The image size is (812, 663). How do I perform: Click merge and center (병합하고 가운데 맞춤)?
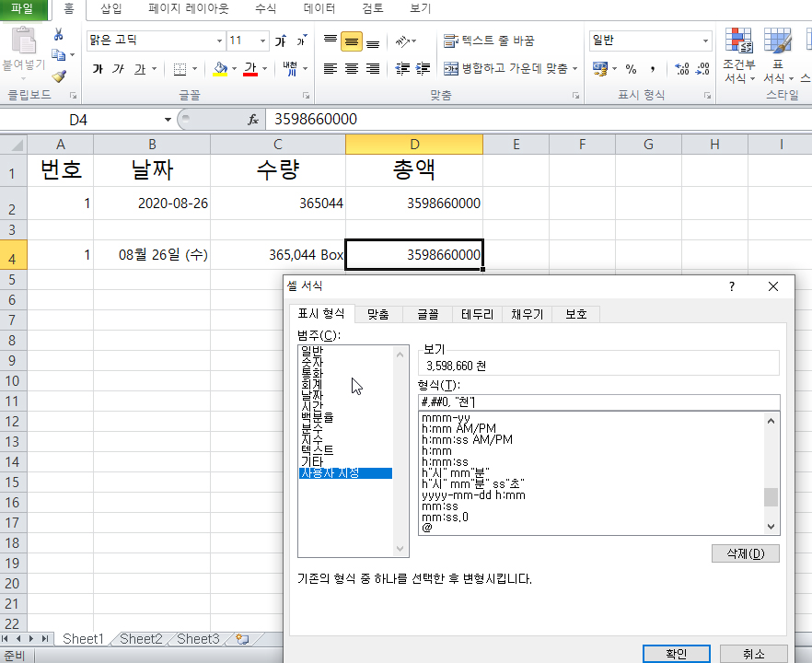tap(505, 68)
